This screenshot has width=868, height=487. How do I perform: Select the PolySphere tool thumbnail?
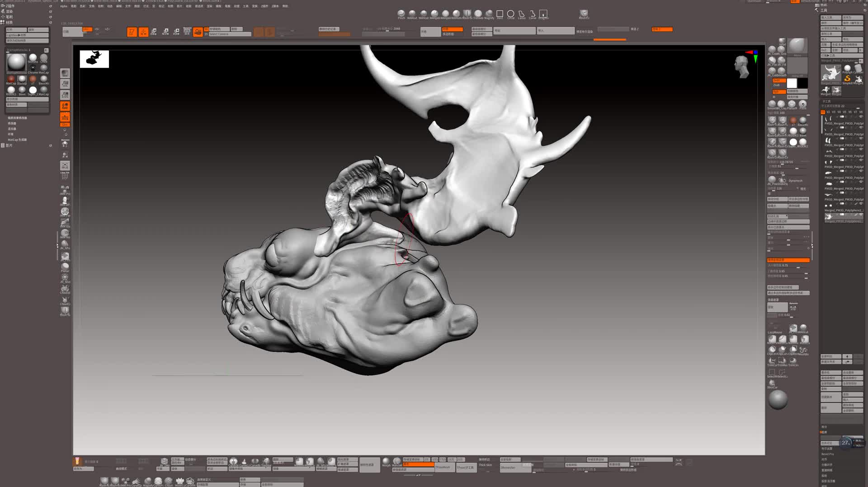point(847,68)
